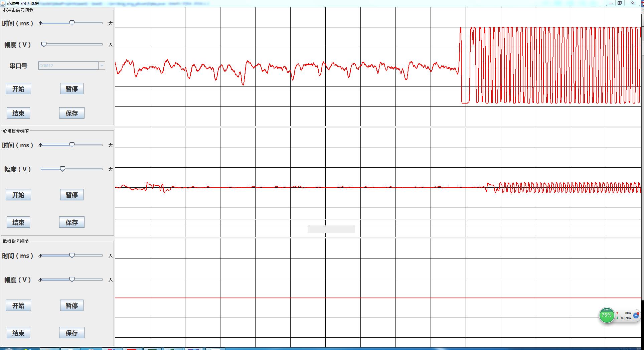This screenshot has height=350, width=644.
Task: Click 幅度(V) label in the 心电 panel
Action: point(18,169)
